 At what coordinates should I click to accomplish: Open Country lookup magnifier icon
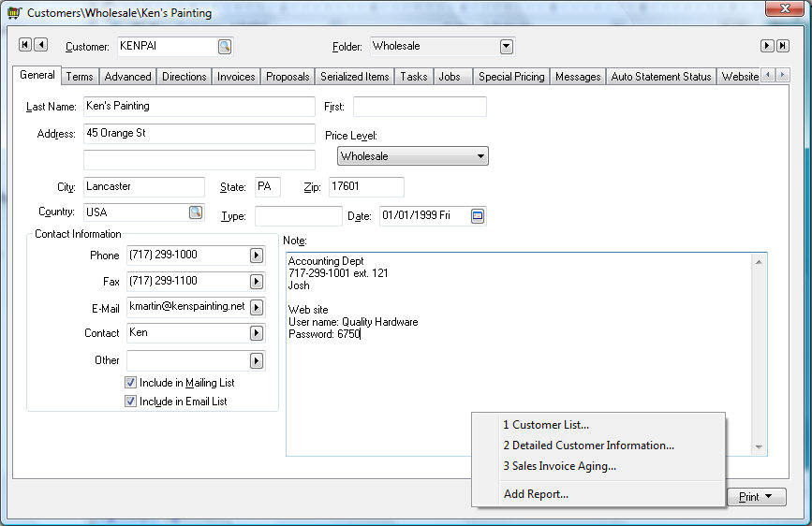coord(196,212)
